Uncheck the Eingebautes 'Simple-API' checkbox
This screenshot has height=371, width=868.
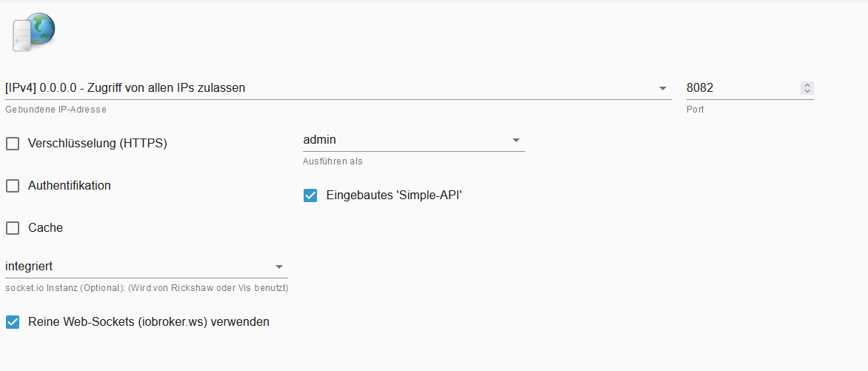(x=310, y=195)
